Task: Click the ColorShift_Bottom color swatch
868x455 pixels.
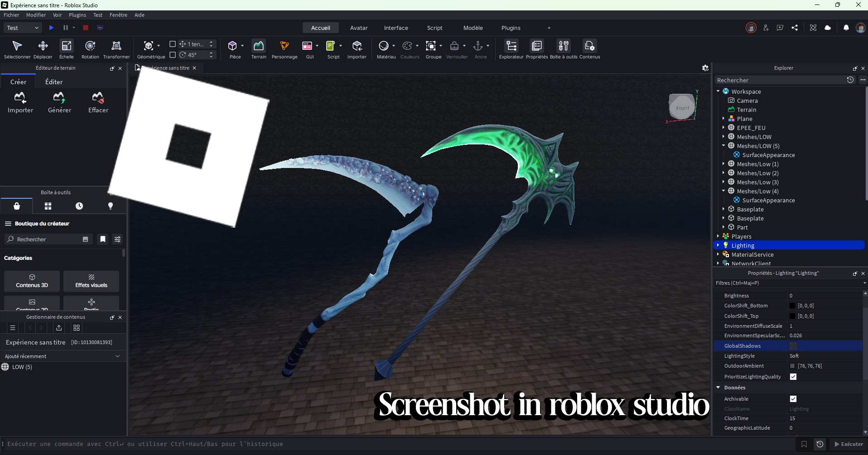Action: coord(792,306)
